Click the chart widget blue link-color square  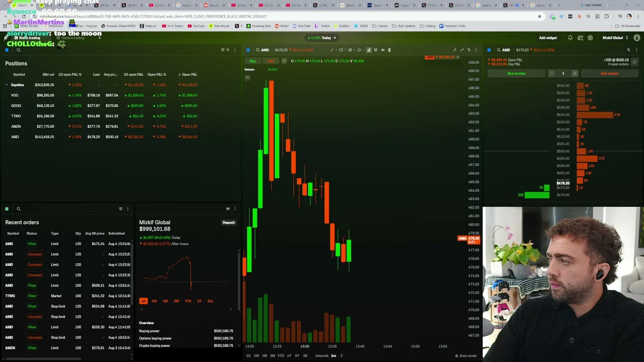tap(248, 50)
